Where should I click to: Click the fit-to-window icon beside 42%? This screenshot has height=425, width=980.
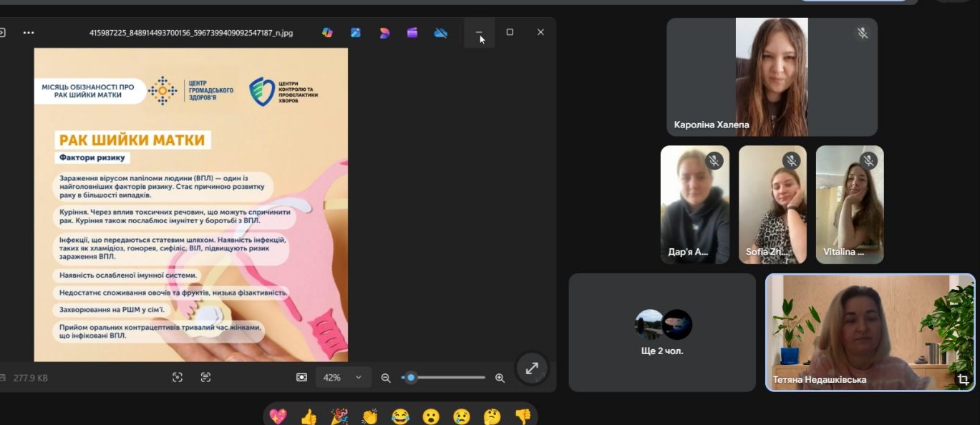point(302,377)
